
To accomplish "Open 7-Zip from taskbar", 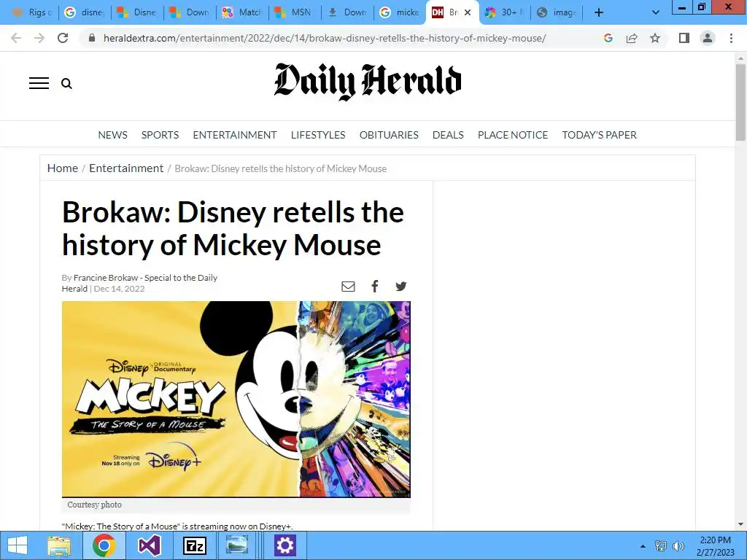I will pyautogui.click(x=195, y=545).
